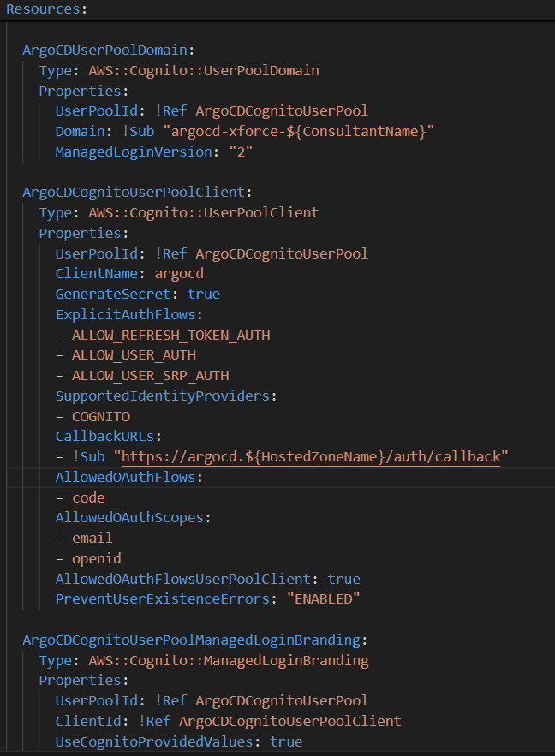Viewport: 555px width, 756px height.
Task: Click the AWS::Cognito::ManagedLoginBranding type value
Action: coord(229,660)
